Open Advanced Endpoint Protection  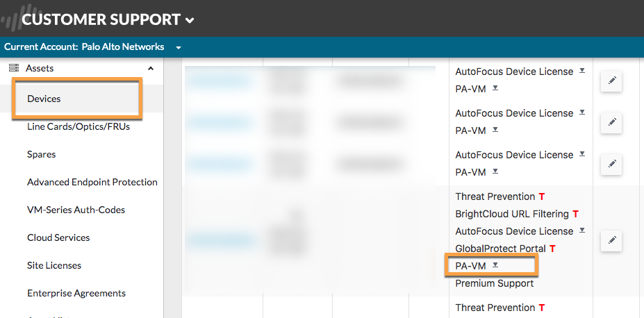coord(92,182)
